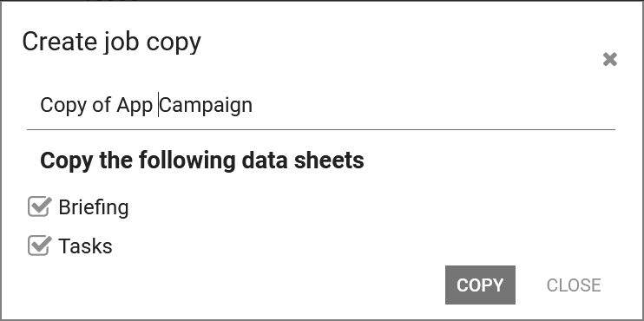
Task: Confirm the job duplication via COPY
Action: (x=480, y=285)
